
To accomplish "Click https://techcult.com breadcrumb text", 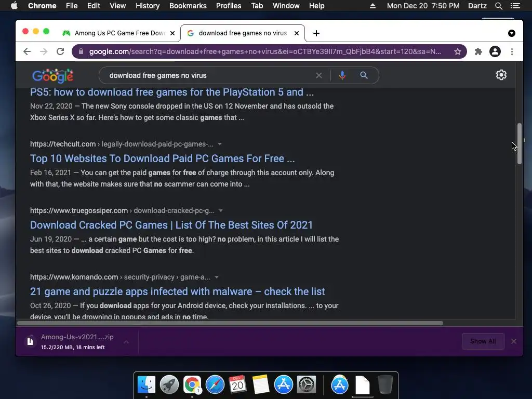I will (63, 144).
